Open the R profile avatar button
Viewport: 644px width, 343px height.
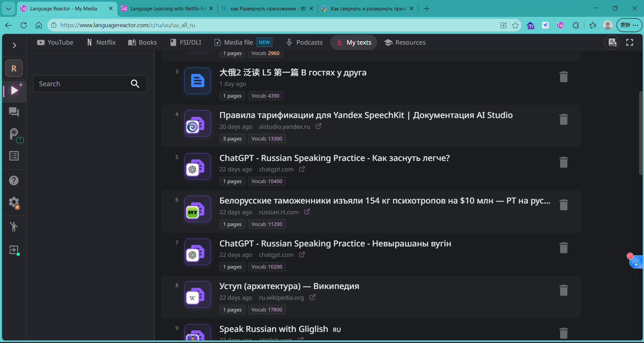(x=14, y=68)
